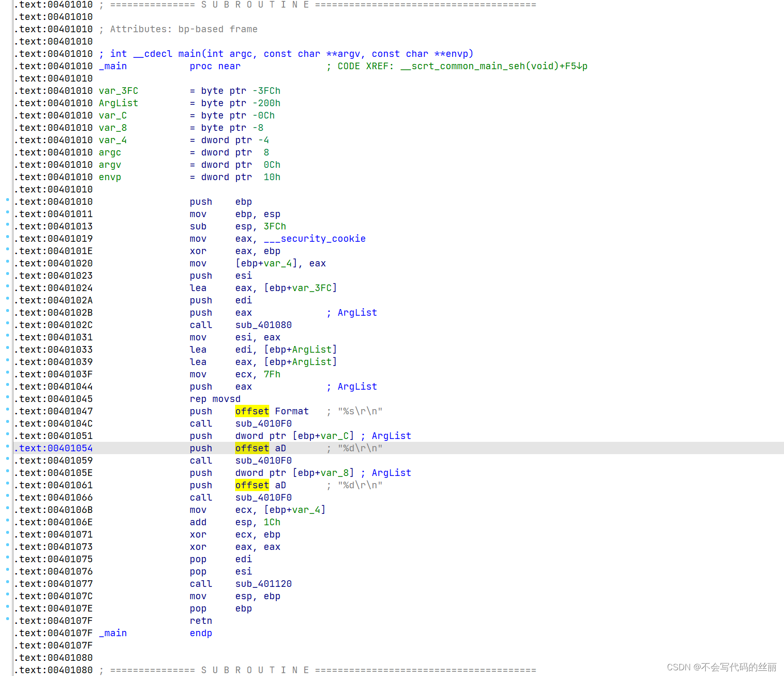Viewport: 784px width, 676px height.
Task: Click sub_4010F0 in the call at 00401059
Action: click(x=264, y=460)
